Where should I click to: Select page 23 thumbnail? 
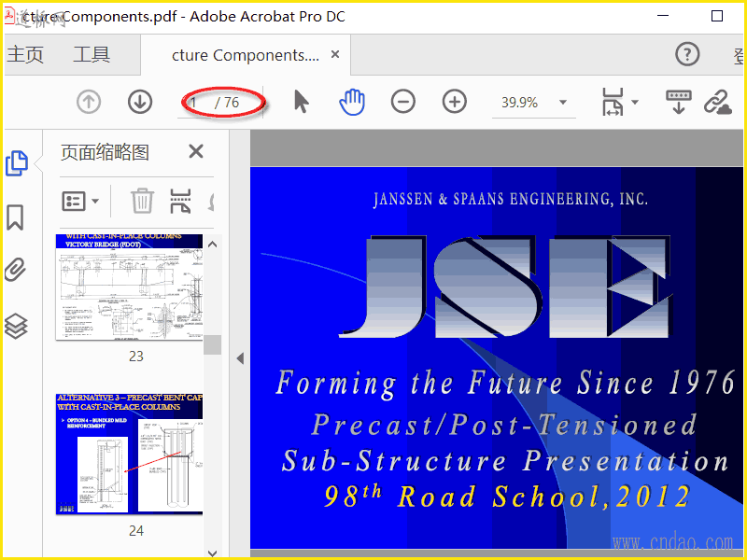click(129, 287)
